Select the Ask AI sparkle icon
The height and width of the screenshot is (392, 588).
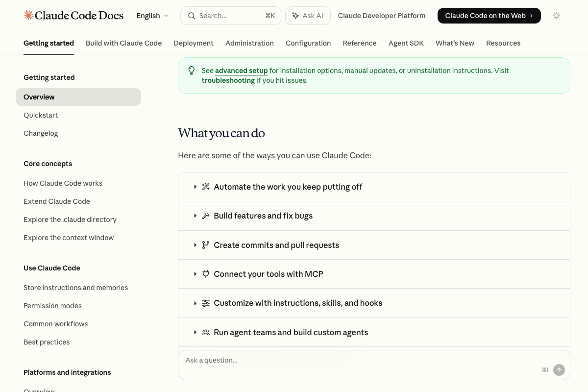click(296, 16)
